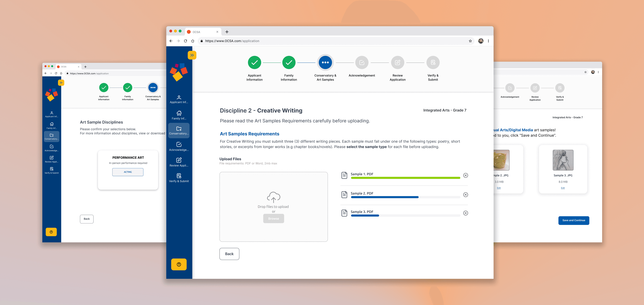644x305 pixels.
Task: Click the large Back button below upload area
Action: (229, 254)
